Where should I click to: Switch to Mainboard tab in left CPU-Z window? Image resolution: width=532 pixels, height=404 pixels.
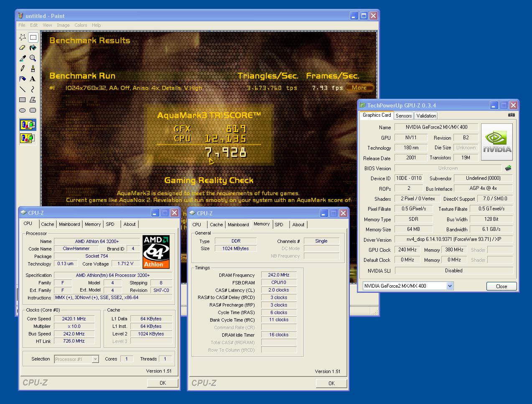coord(69,225)
